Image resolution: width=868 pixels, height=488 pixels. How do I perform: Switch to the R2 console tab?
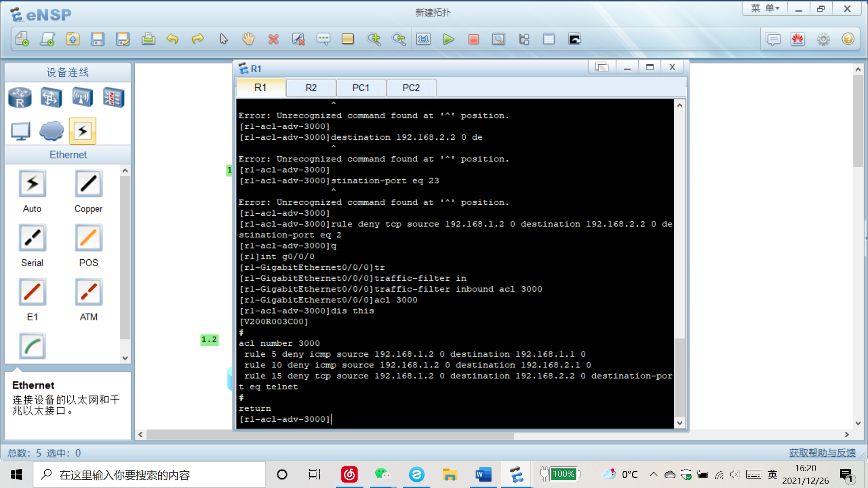click(x=311, y=88)
